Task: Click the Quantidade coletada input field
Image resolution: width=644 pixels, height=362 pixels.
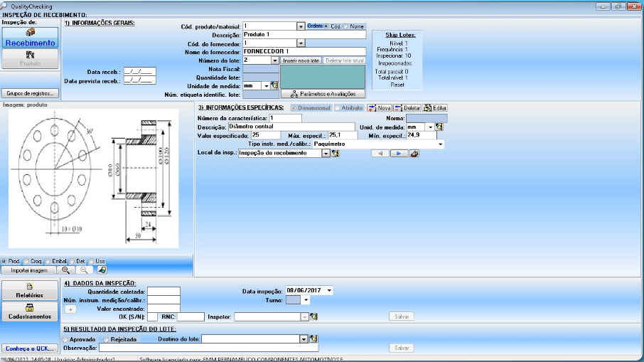Action: (x=163, y=291)
